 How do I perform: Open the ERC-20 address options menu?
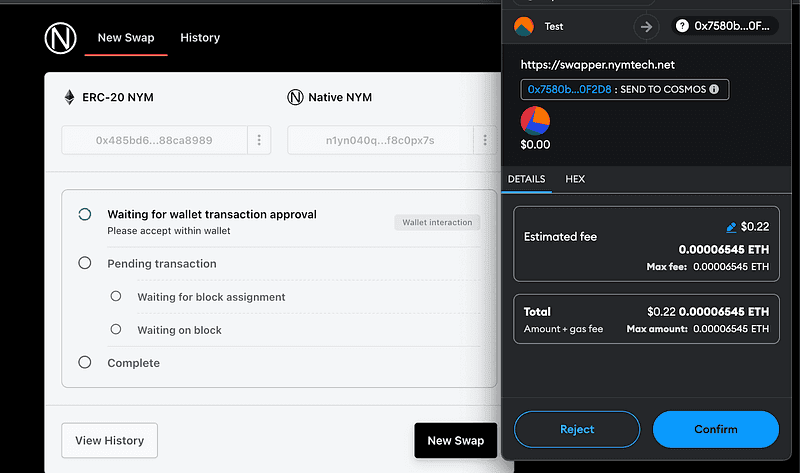point(259,140)
